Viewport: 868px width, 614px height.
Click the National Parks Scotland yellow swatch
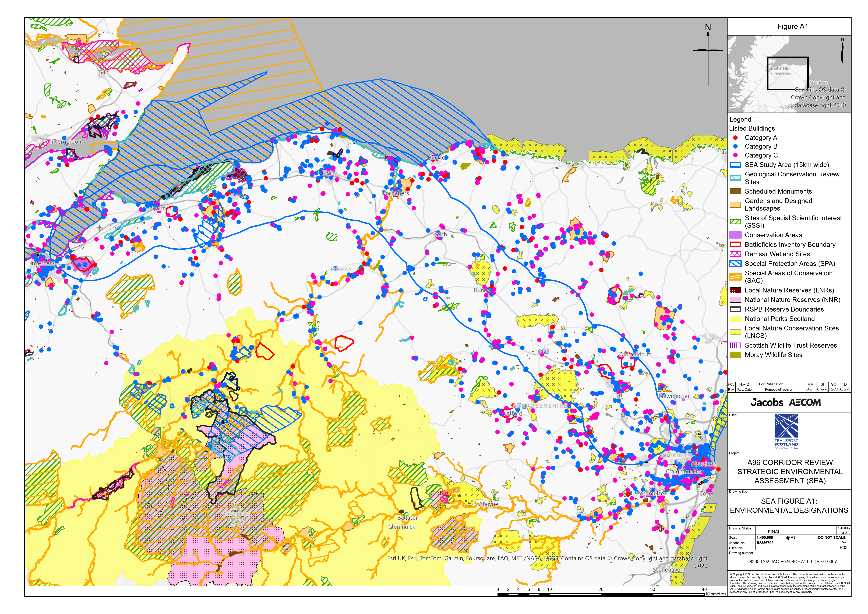735,319
